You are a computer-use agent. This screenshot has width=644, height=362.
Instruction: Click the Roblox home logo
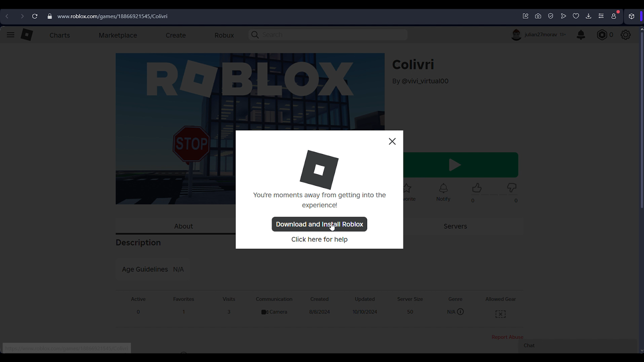click(x=27, y=35)
